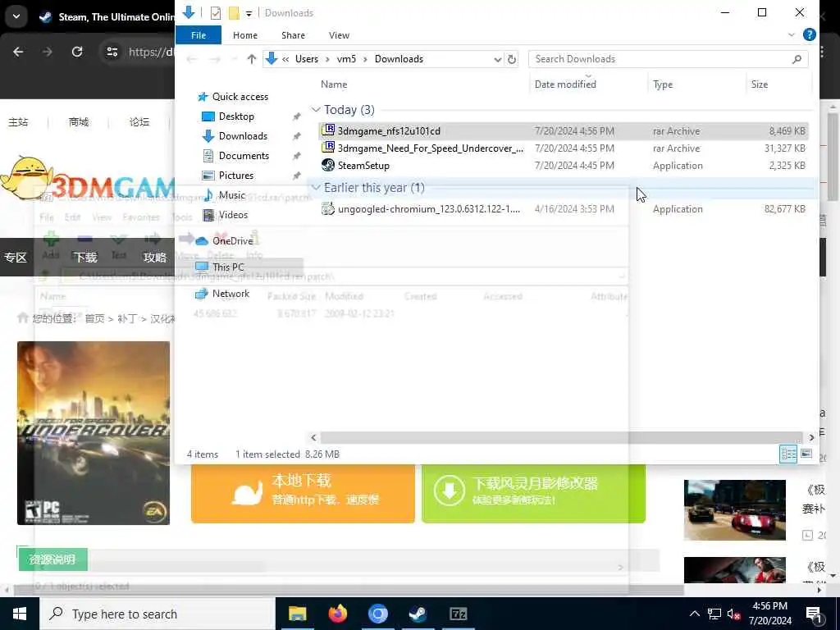840x630 pixels.
Task: Refresh the Downloads folder view
Action: 512,59
